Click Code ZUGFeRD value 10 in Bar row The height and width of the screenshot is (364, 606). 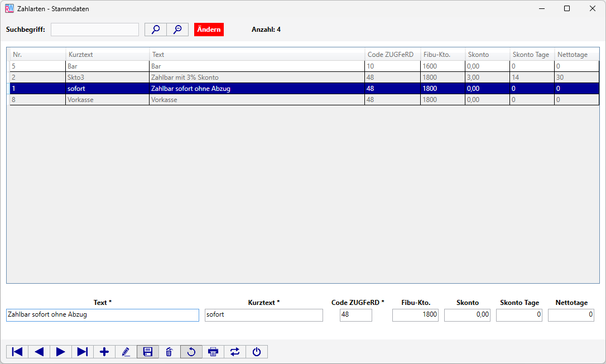point(393,66)
